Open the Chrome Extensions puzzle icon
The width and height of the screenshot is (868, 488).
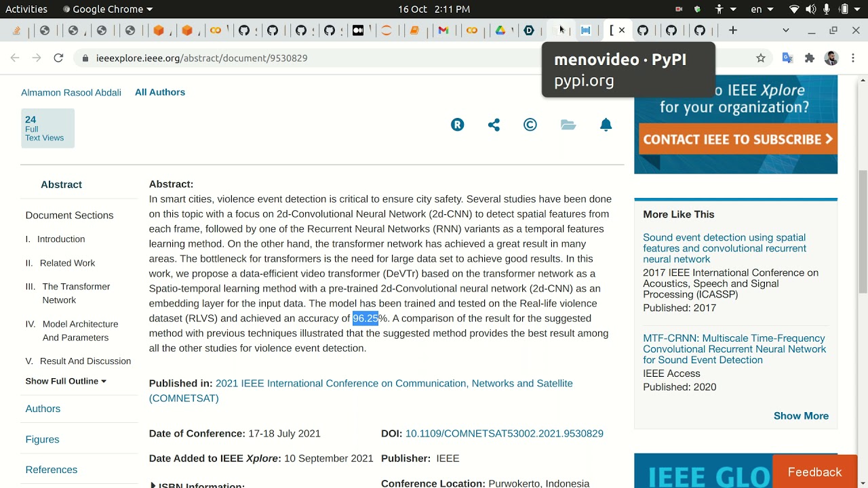[810, 58]
